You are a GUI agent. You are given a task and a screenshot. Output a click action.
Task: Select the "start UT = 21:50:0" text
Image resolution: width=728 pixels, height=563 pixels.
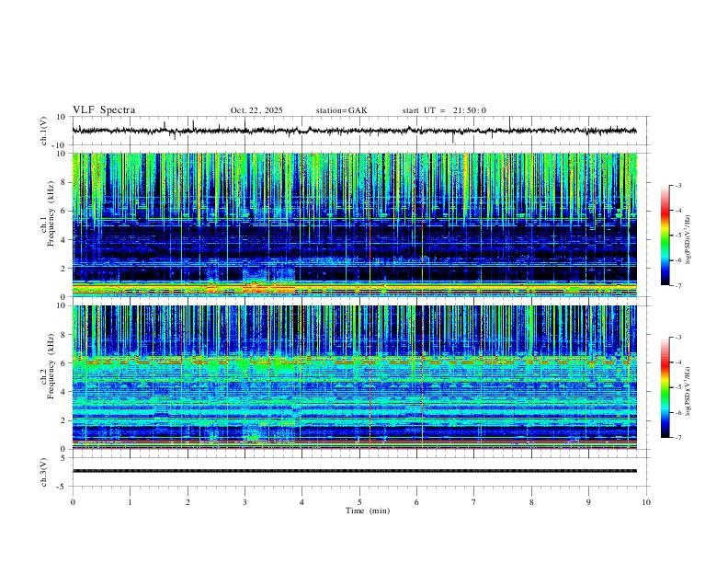point(444,110)
